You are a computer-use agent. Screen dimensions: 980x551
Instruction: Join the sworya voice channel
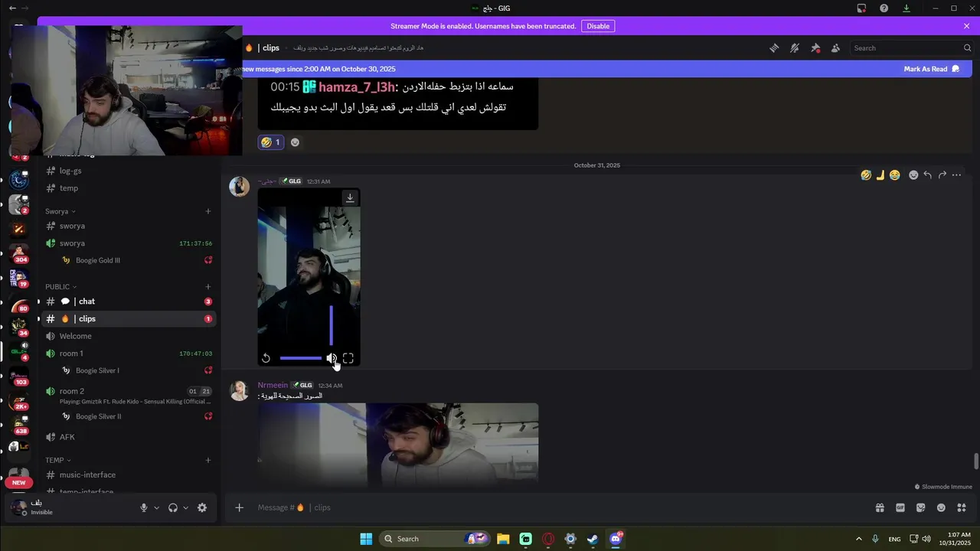click(x=130, y=243)
